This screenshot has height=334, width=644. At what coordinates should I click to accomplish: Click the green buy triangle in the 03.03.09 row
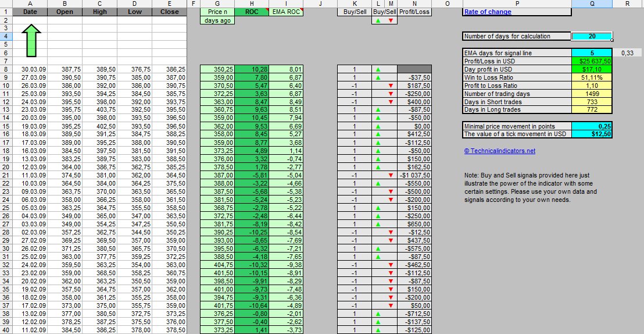click(x=378, y=224)
